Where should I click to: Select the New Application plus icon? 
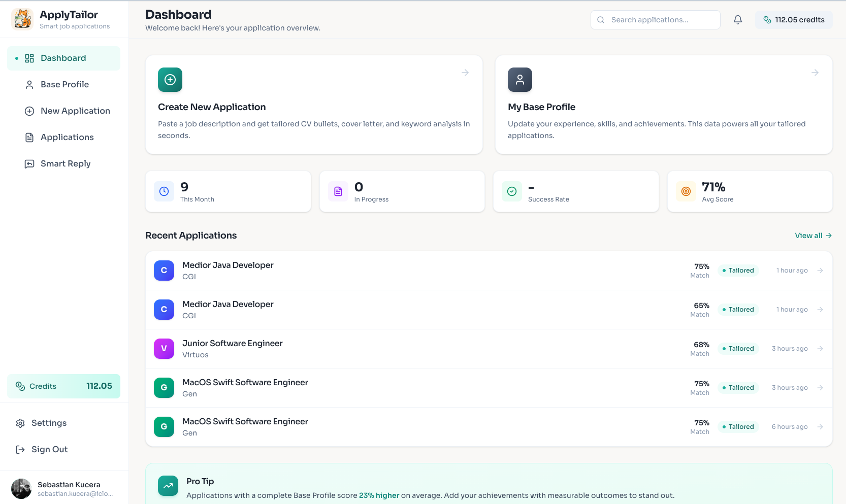coord(29,111)
